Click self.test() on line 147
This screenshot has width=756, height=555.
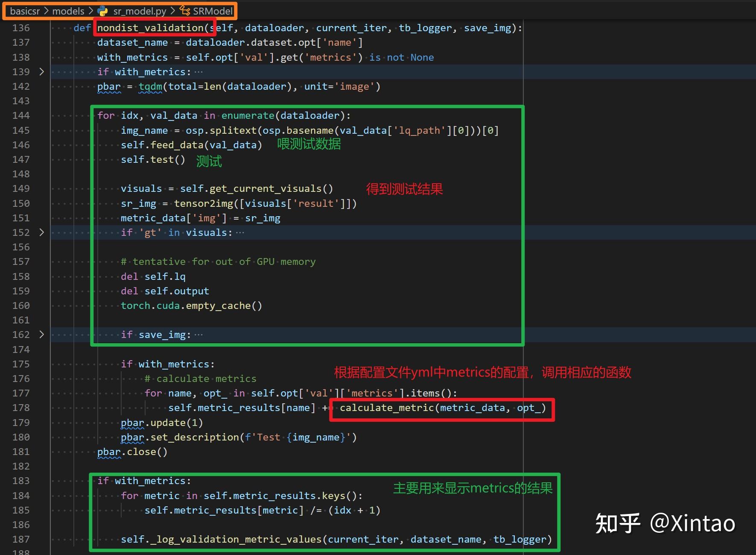pyautogui.click(x=153, y=159)
